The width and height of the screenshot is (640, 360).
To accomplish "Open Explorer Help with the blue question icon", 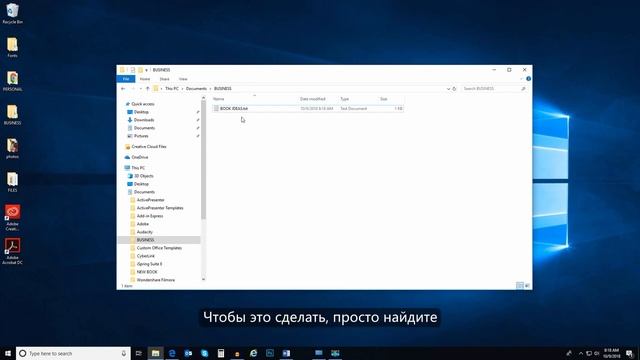I will (x=529, y=79).
